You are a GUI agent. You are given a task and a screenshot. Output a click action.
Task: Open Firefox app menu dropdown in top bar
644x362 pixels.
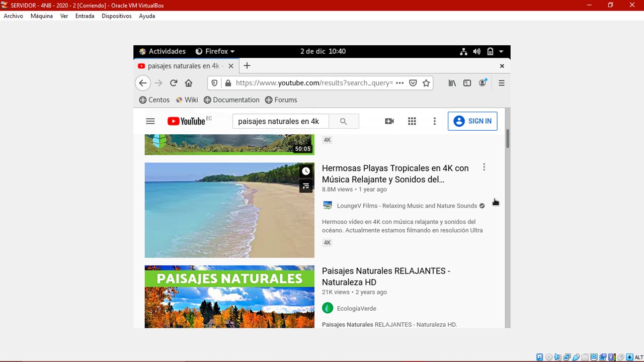215,51
